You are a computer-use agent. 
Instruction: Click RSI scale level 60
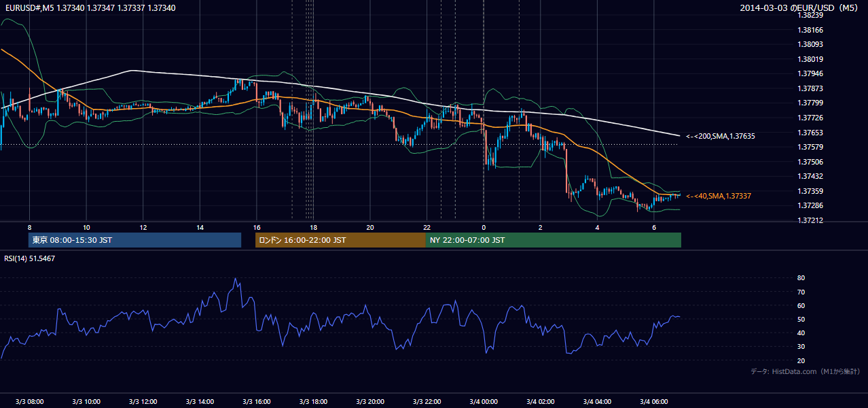(801, 305)
